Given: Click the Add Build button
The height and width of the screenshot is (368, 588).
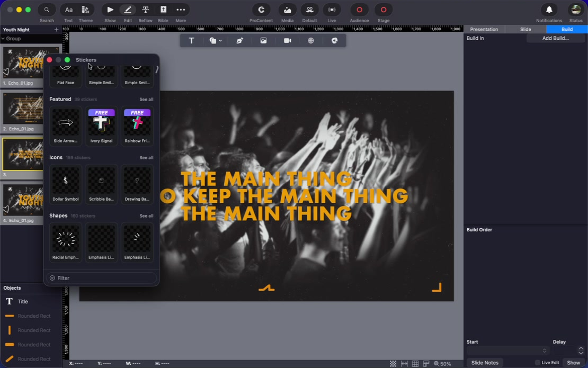Looking at the screenshot, I should point(555,38).
